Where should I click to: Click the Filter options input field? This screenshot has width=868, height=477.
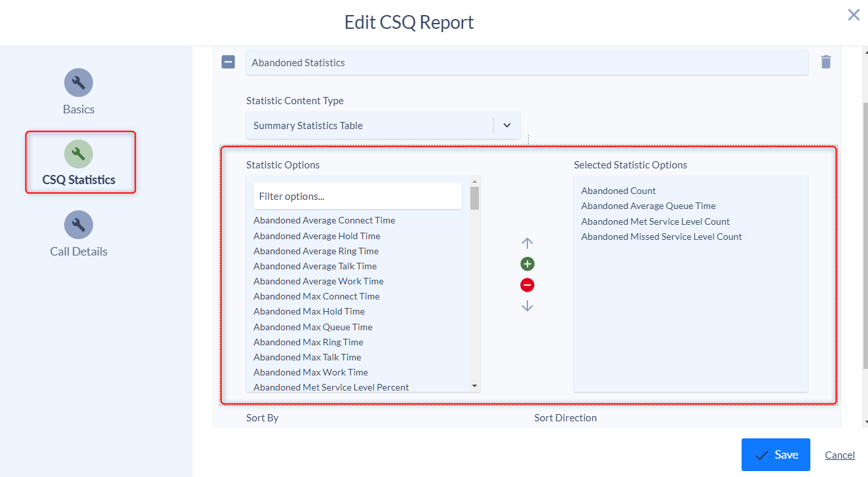tap(357, 196)
